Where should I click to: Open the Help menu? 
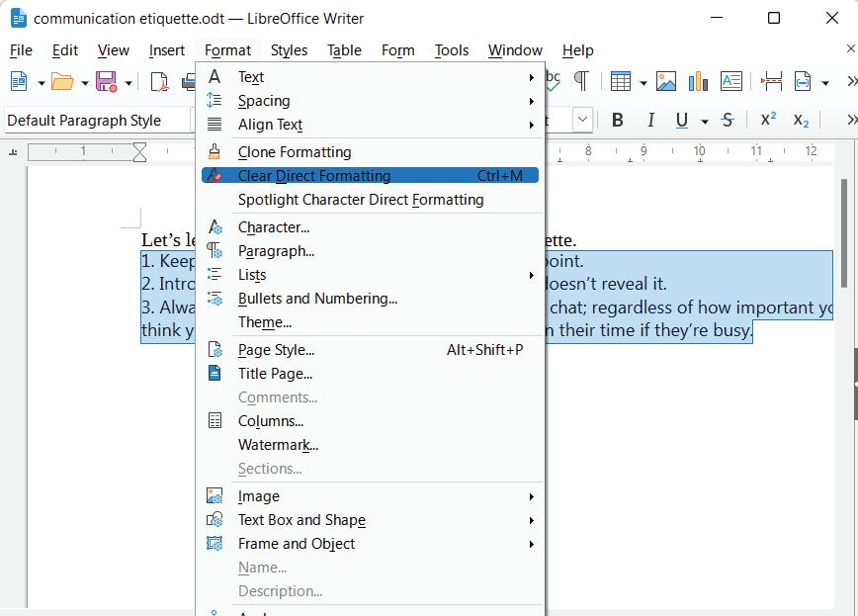coord(578,50)
